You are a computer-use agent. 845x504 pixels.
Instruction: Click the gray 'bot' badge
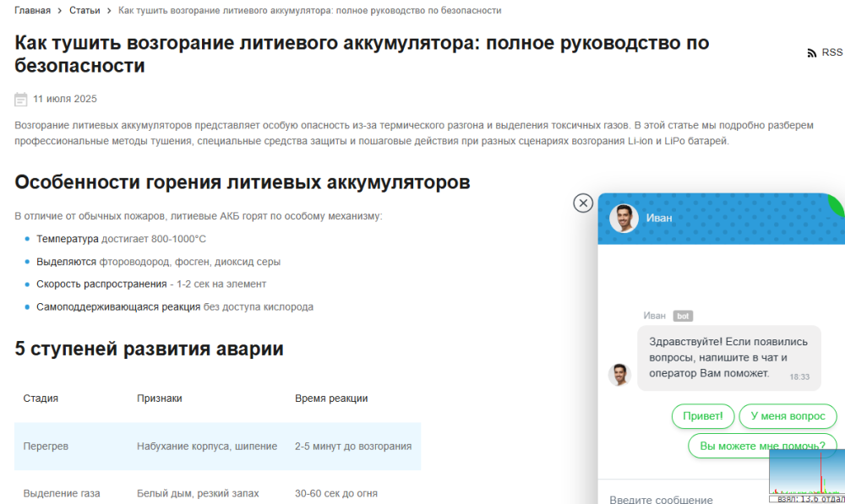[683, 316]
